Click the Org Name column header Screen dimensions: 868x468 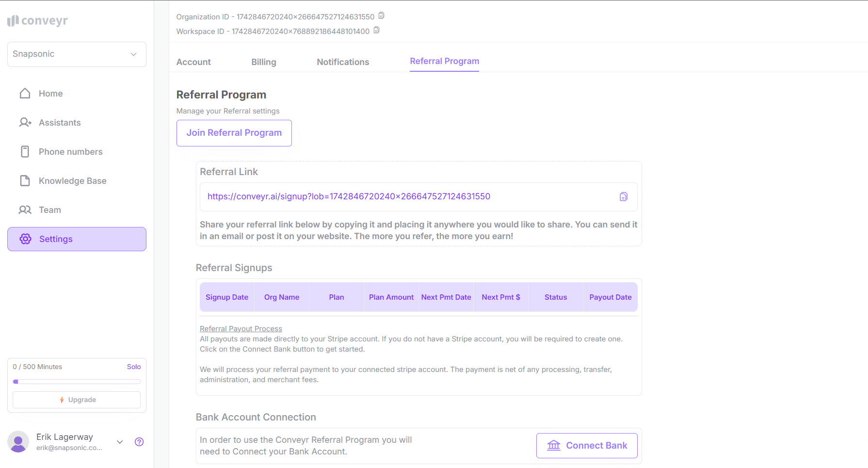pyautogui.click(x=282, y=297)
